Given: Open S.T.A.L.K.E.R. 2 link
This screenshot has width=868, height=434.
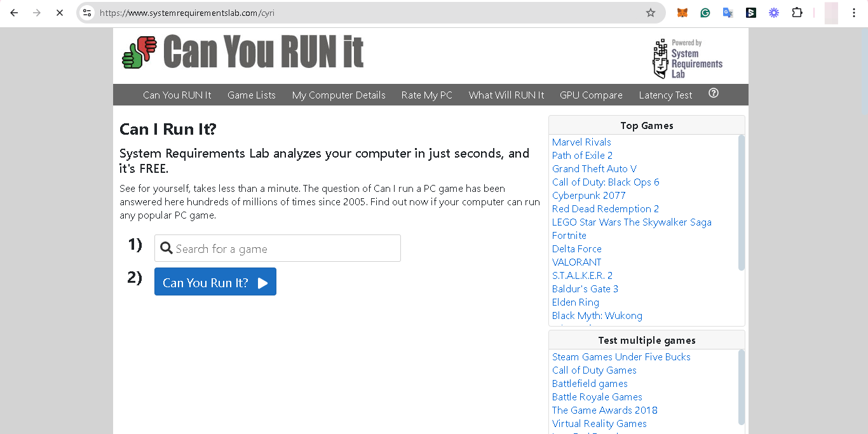Looking at the screenshot, I should point(583,276).
